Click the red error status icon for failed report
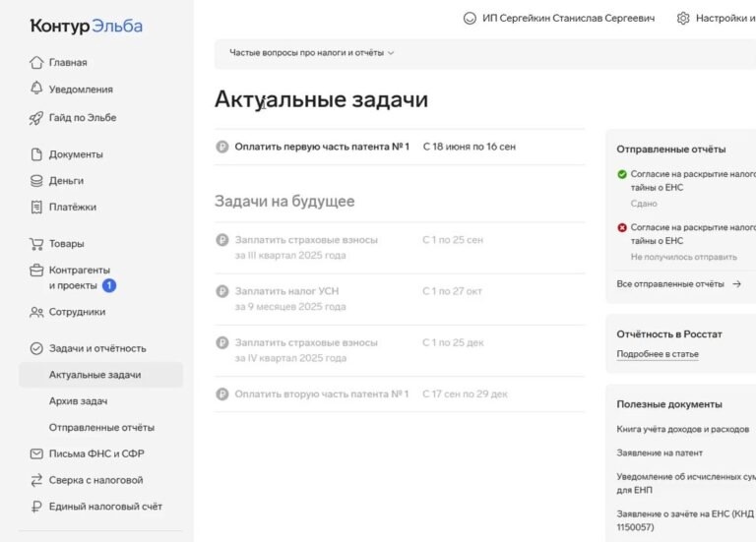This screenshot has width=756, height=542. (622, 227)
